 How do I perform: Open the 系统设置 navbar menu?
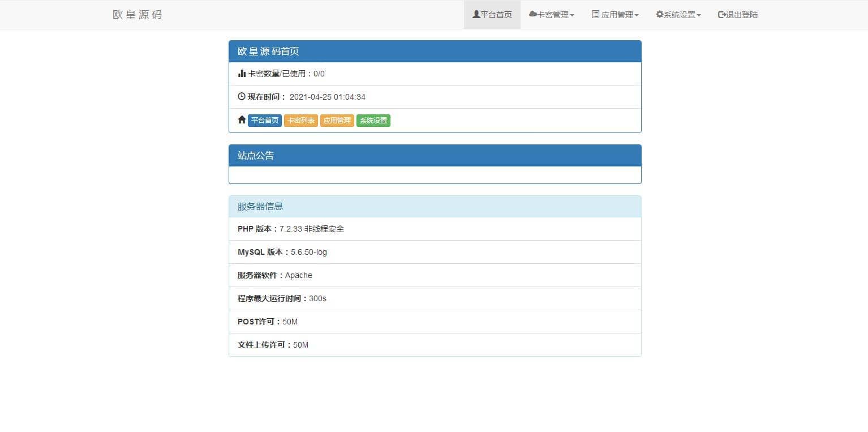pos(678,15)
